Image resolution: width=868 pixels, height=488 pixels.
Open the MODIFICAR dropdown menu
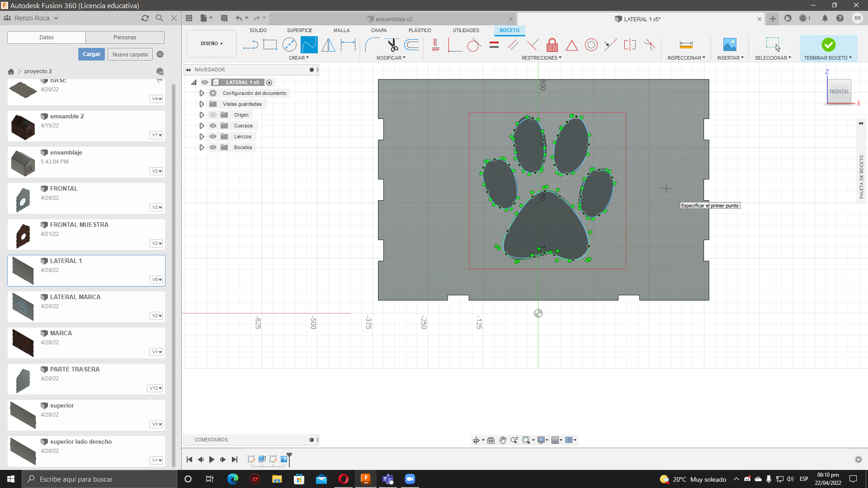391,58
